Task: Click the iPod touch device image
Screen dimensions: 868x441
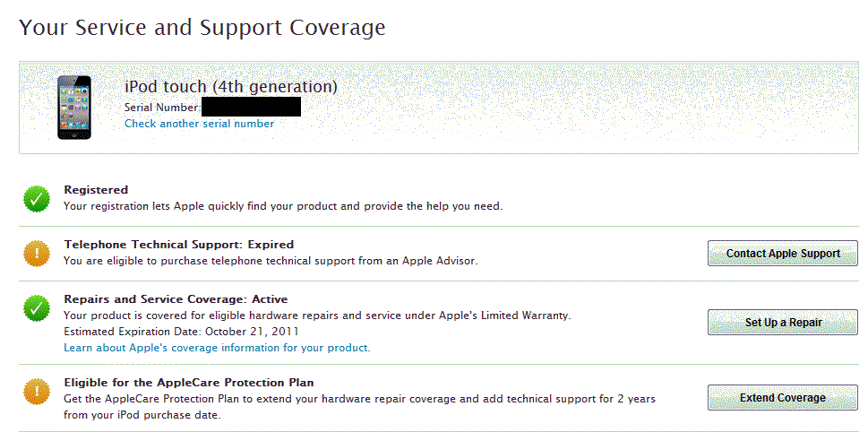Action: (x=73, y=108)
